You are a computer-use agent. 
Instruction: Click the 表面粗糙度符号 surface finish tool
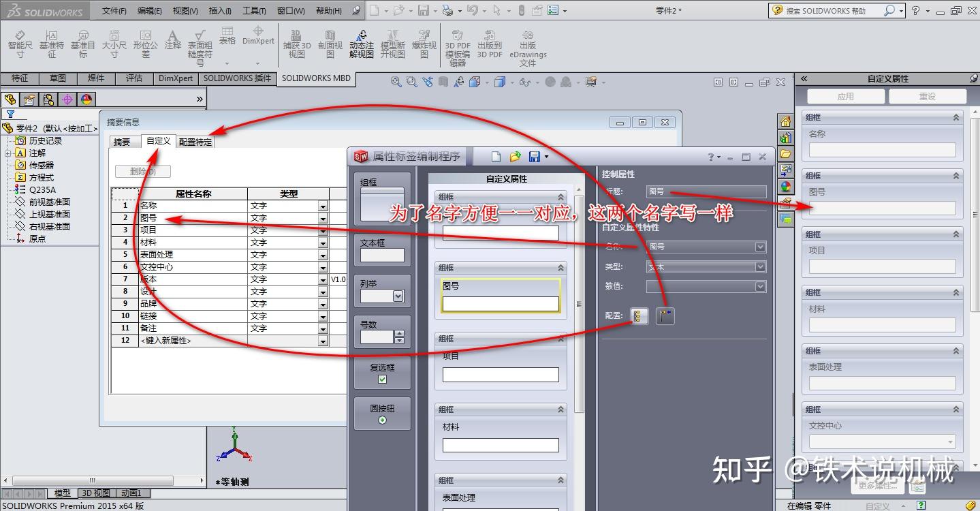point(200,48)
